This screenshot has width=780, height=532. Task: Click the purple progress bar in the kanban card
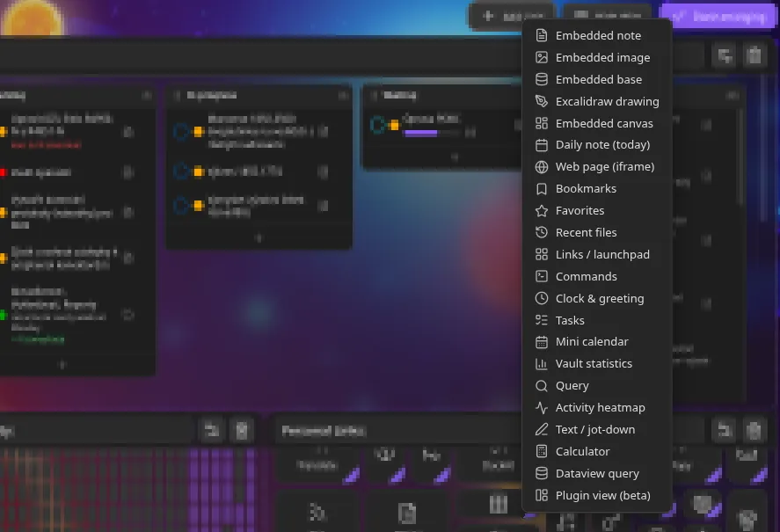click(x=421, y=133)
